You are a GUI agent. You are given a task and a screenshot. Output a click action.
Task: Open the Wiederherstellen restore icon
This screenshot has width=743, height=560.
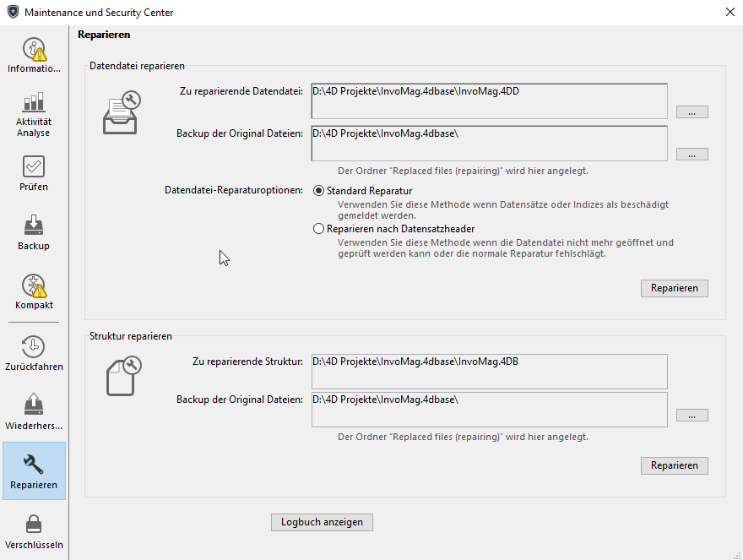point(34,405)
